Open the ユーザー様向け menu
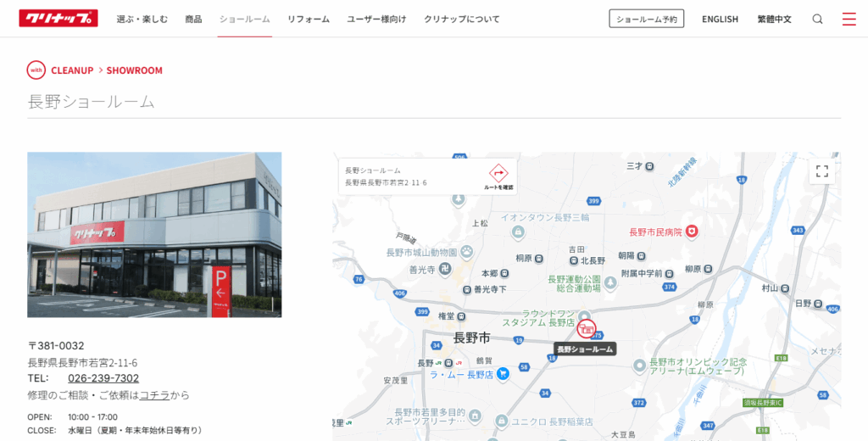Screen dimensions: 868x441 376,19
